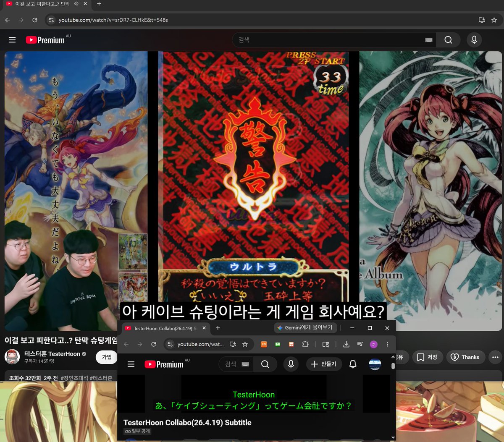Open the Extensions puzzle piece menu
The image size is (504, 442).
pyautogui.click(x=305, y=344)
